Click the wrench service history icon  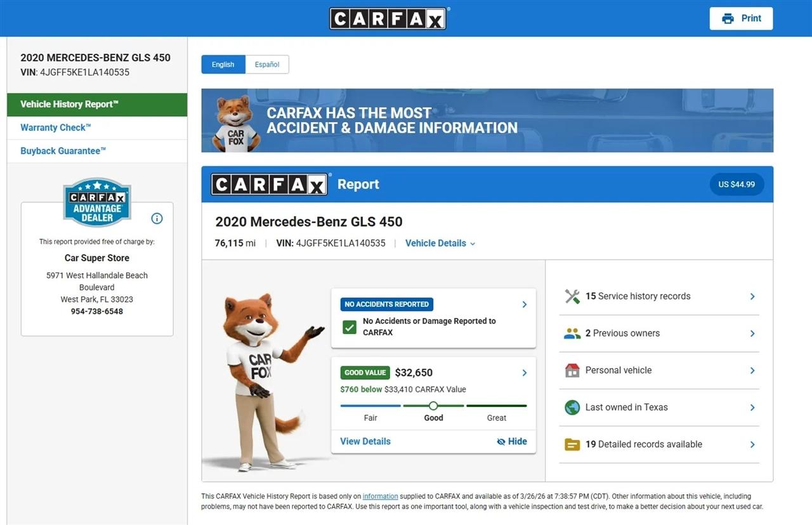tap(572, 296)
